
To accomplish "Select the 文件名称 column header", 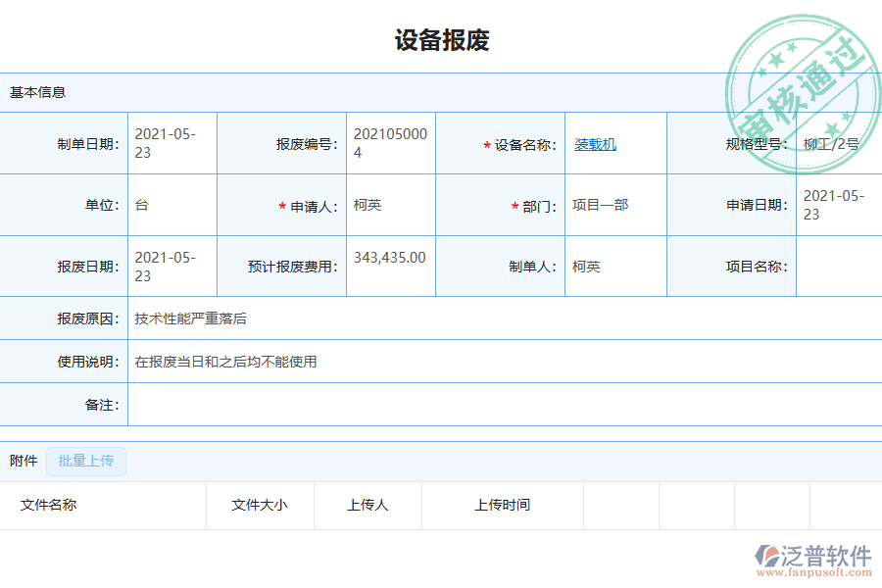I will tap(47, 506).
